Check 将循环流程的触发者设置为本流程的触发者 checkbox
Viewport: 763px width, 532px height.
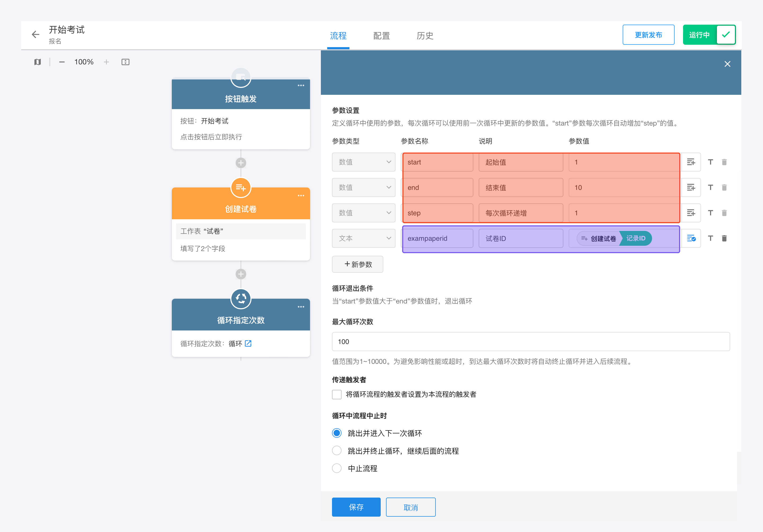coord(337,394)
